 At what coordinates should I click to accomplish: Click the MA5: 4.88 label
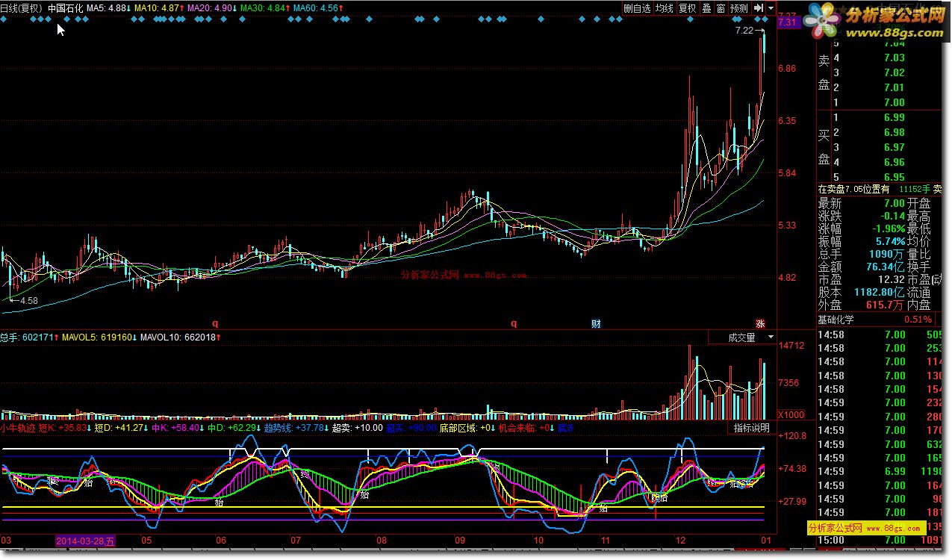click(108, 8)
